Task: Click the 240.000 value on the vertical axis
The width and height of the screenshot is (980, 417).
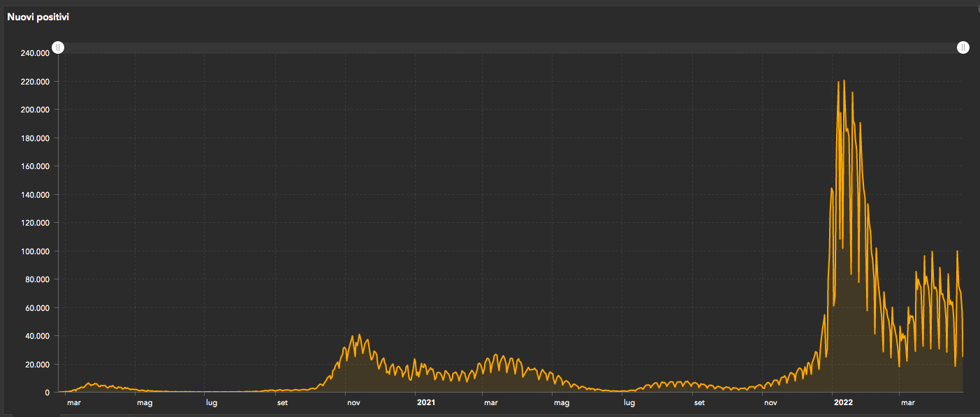Action: tap(35, 53)
